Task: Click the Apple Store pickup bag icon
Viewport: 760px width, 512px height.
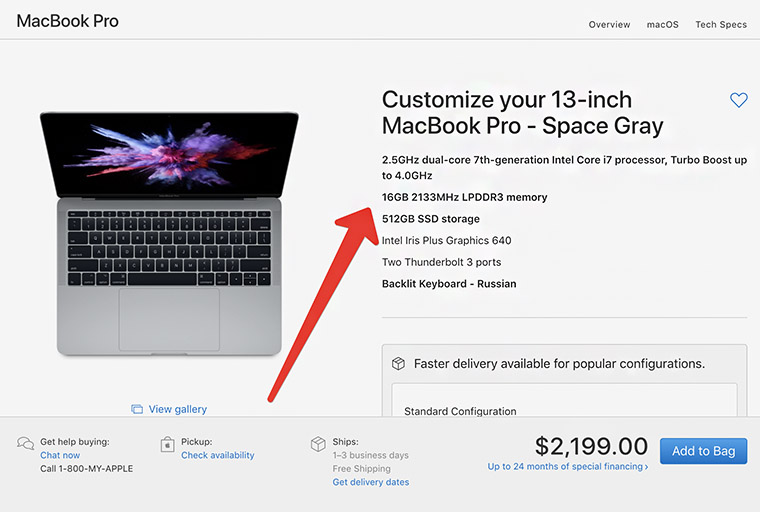Action: (x=168, y=444)
